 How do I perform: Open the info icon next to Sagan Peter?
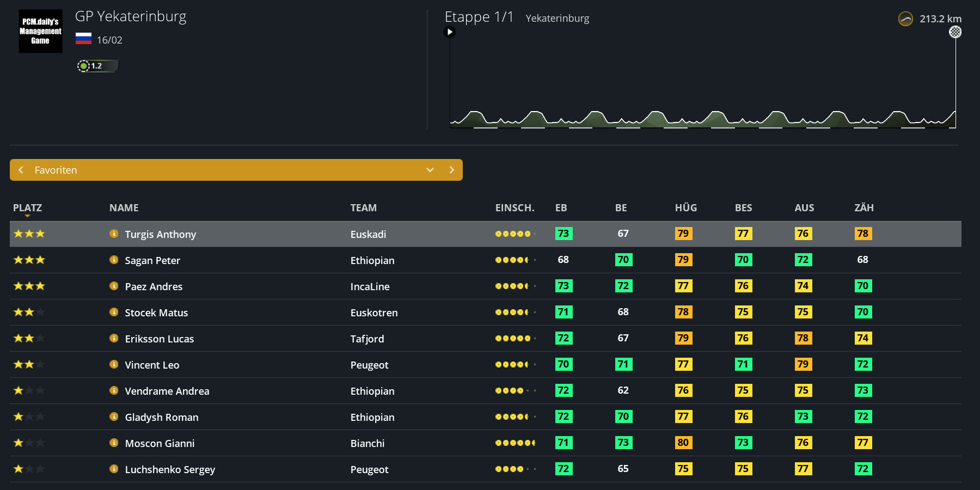click(114, 260)
